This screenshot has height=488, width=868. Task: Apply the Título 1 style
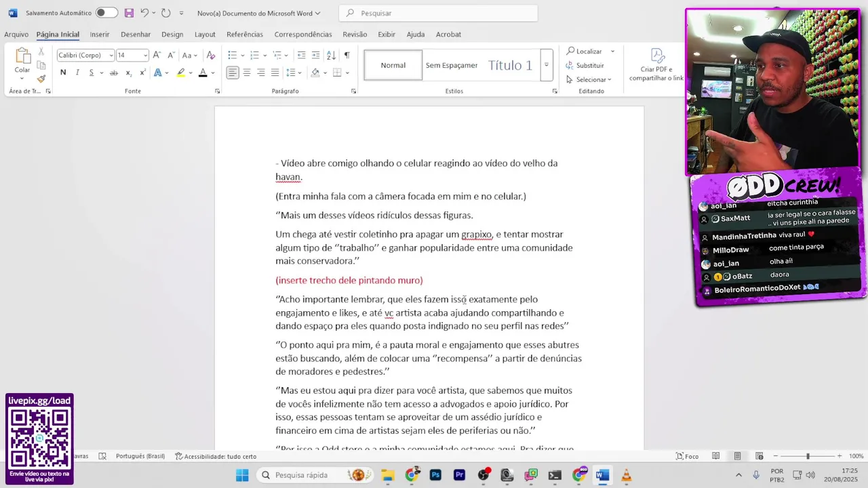(510, 65)
